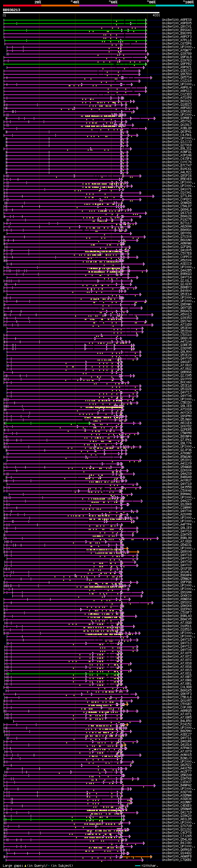Open hit UniRef100_A9PCF3
197x868 pixels.
[177, 37]
